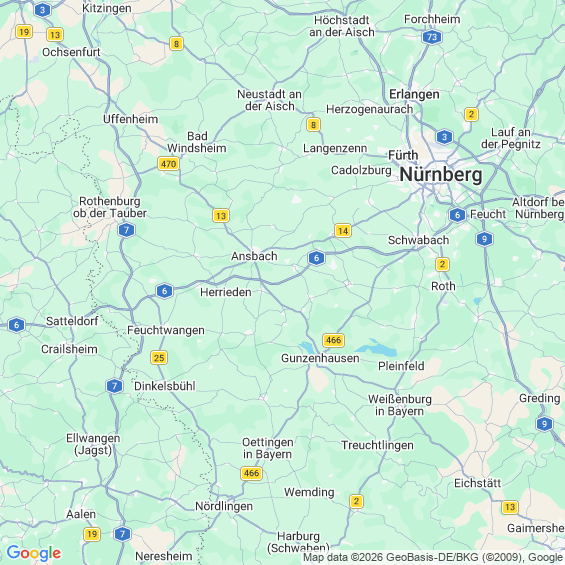Click the A6 shield near Feucht
Screen dimensions: 565x565
457,215
